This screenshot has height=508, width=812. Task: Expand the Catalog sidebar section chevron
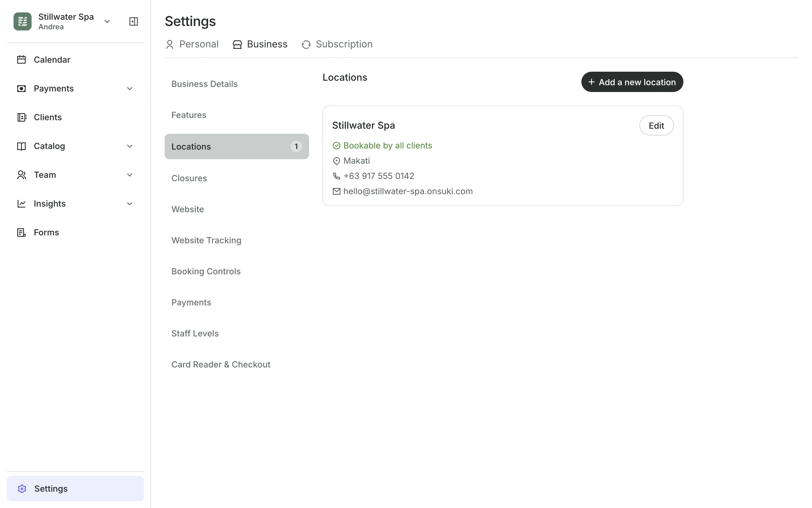130,146
